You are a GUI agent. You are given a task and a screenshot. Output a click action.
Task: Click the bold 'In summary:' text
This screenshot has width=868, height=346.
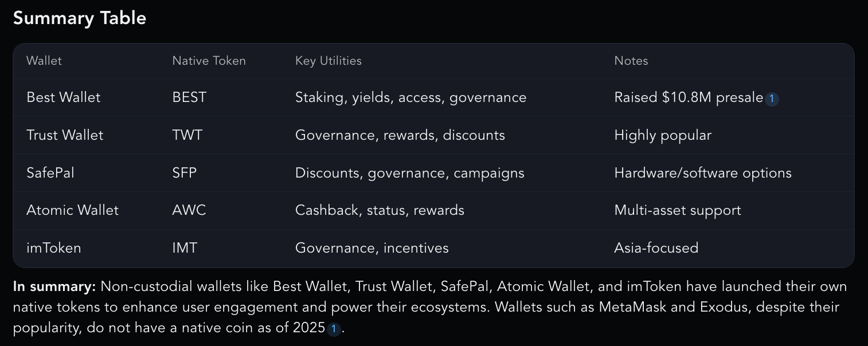54,286
